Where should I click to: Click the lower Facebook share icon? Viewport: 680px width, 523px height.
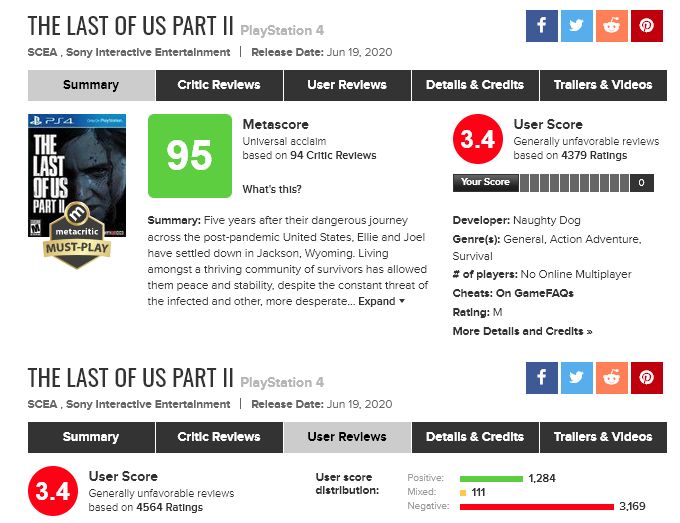point(542,378)
